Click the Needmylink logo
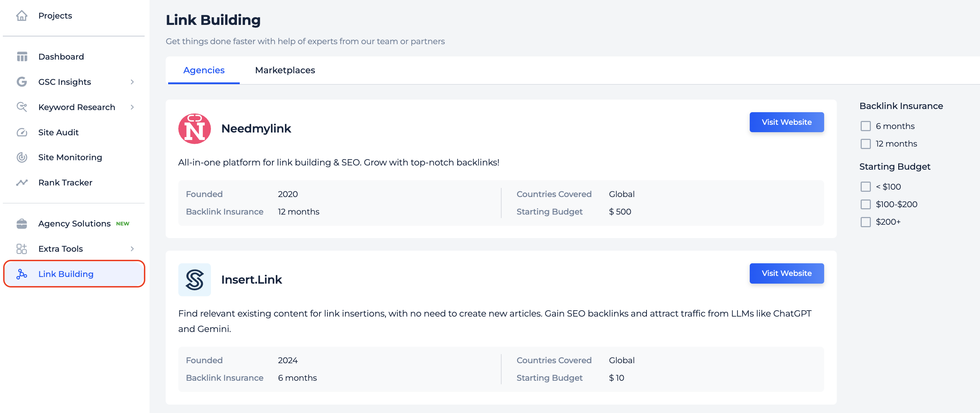Image resolution: width=980 pixels, height=413 pixels. 194,128
